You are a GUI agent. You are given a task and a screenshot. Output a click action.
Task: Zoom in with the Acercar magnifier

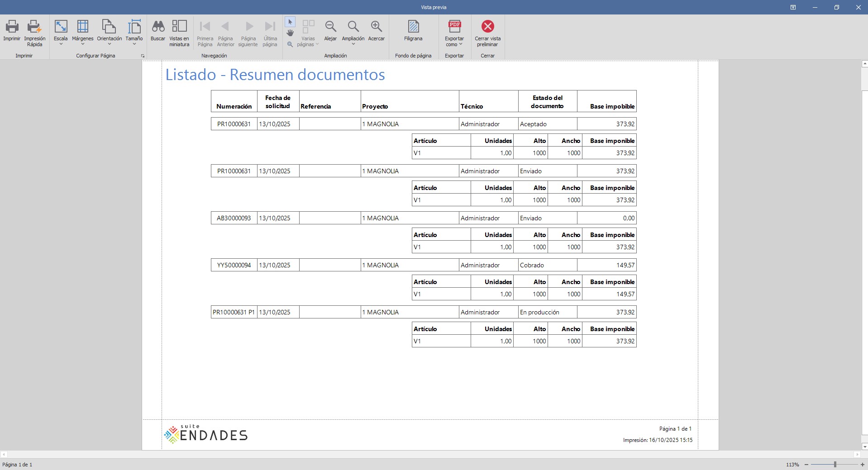pyautogui.click(x=376, y=27)
